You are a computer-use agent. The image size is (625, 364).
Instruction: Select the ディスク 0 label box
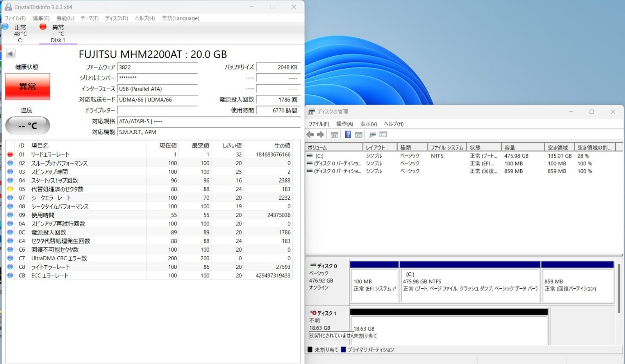coord(327,282)
